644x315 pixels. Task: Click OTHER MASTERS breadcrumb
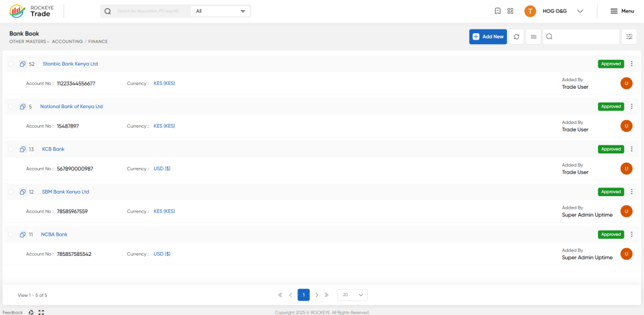coord(28,41)
